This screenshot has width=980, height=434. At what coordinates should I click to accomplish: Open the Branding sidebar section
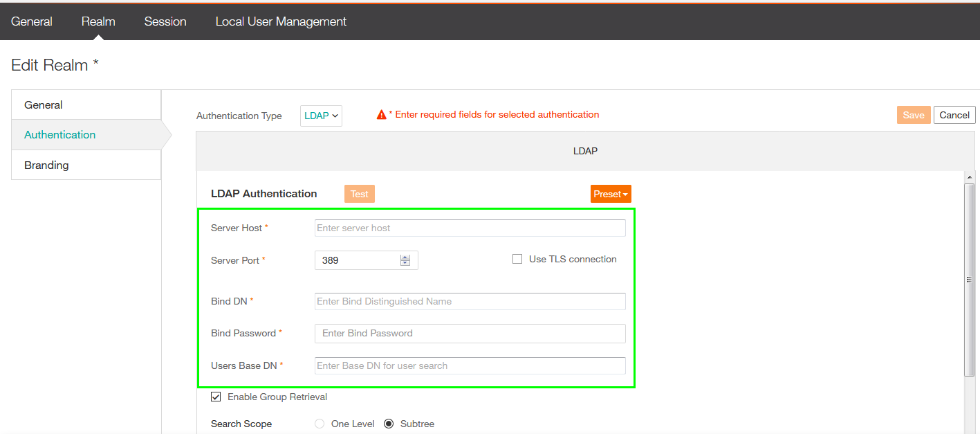point(86,165)
